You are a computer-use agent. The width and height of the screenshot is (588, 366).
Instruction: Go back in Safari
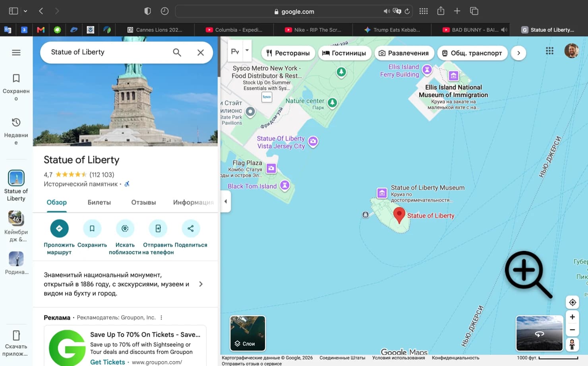pos(41,11)
